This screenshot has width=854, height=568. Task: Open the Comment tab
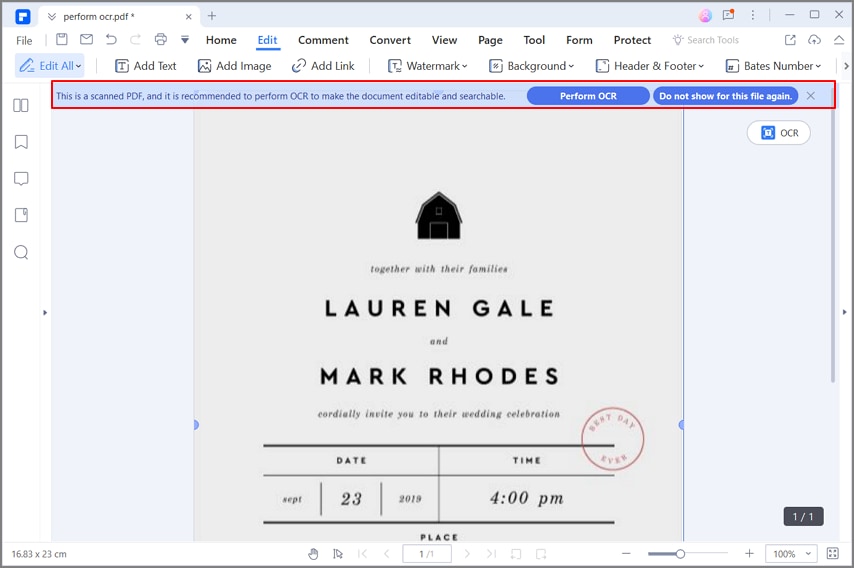pos(323,40)
